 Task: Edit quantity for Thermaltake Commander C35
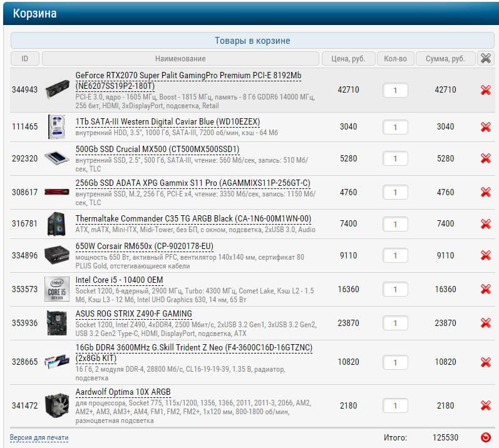click(x=395, y=224)
